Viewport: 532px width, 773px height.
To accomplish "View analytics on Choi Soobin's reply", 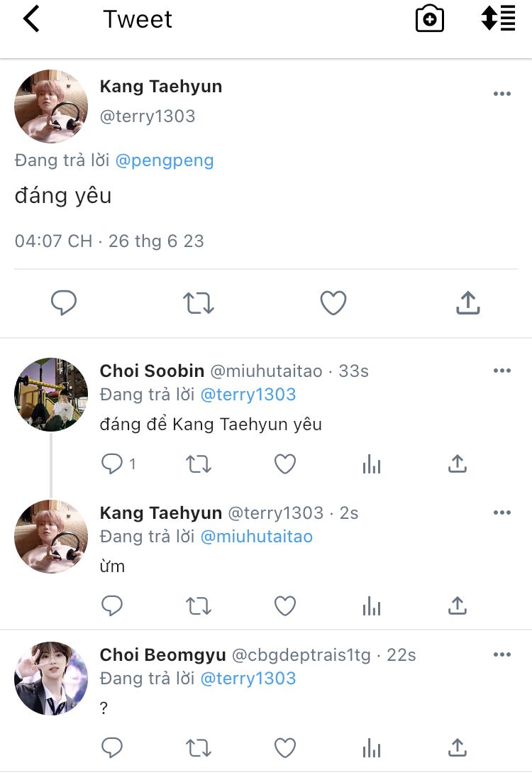I will point(372,464).
